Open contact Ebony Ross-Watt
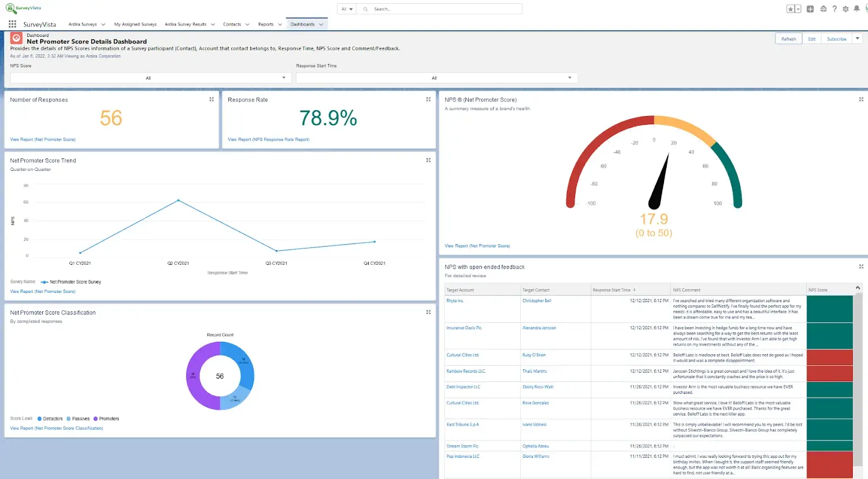 click(x=538, y=387)
